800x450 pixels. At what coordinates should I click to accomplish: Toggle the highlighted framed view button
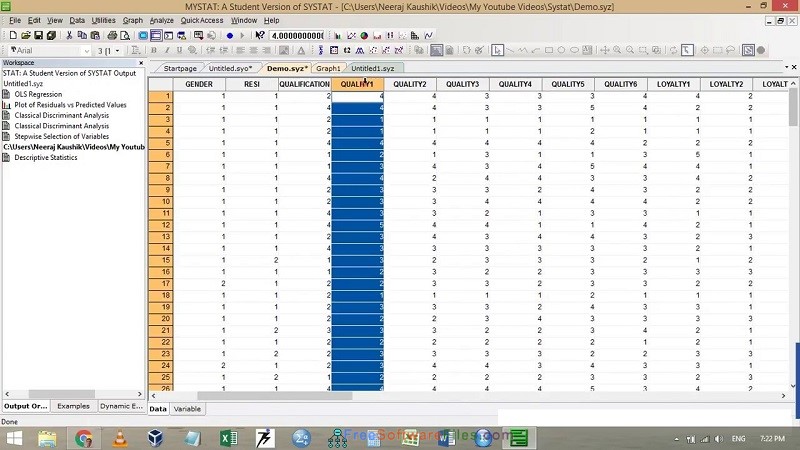tap(436, 50)
